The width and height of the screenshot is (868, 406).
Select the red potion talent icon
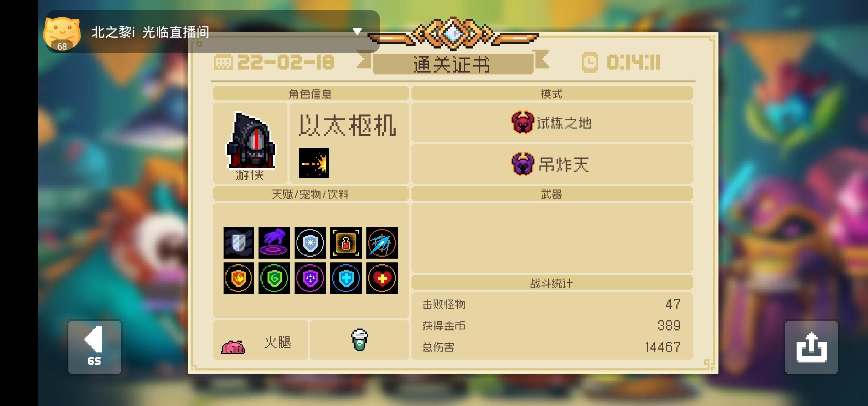click(x=346, y=243)
